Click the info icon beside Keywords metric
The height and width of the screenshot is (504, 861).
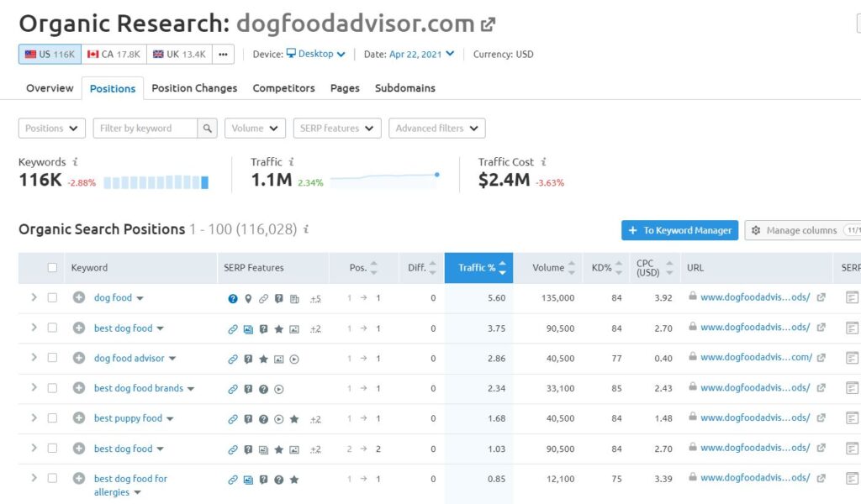pos(76,162)
